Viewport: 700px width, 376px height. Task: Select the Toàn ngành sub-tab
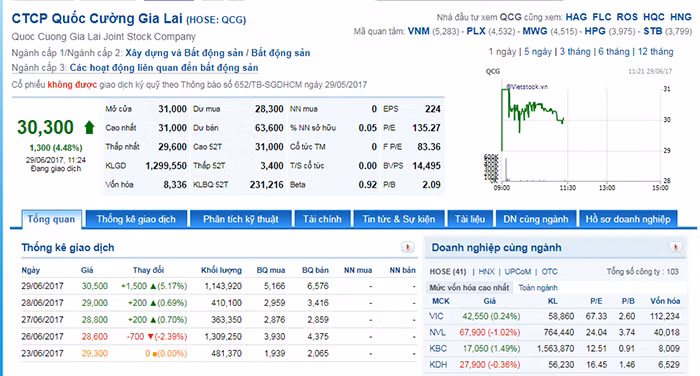pos(538,288)
